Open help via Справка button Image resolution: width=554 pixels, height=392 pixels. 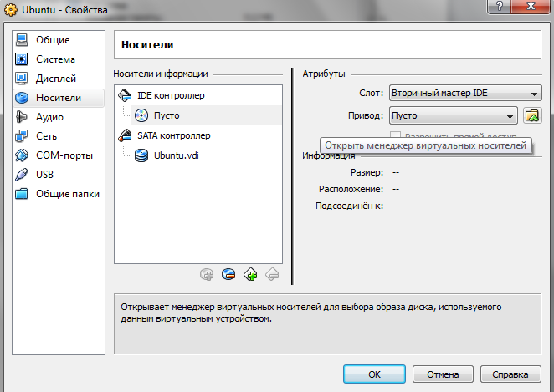pos(510,374)
